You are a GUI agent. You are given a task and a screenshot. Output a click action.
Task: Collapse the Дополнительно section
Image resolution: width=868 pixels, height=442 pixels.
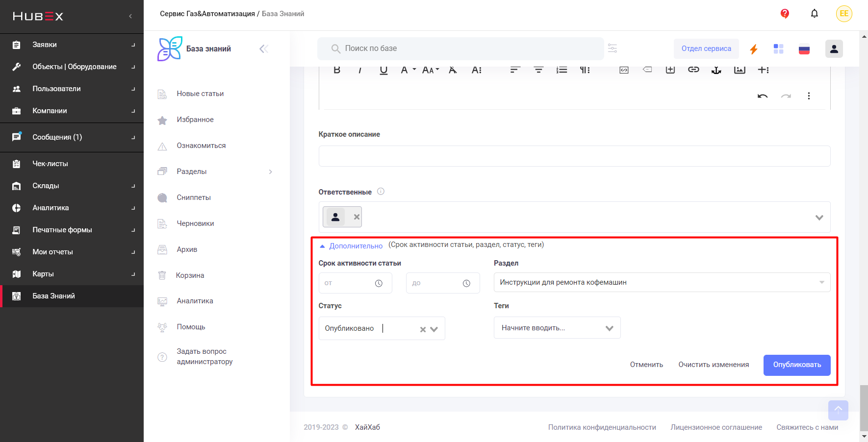351,246
